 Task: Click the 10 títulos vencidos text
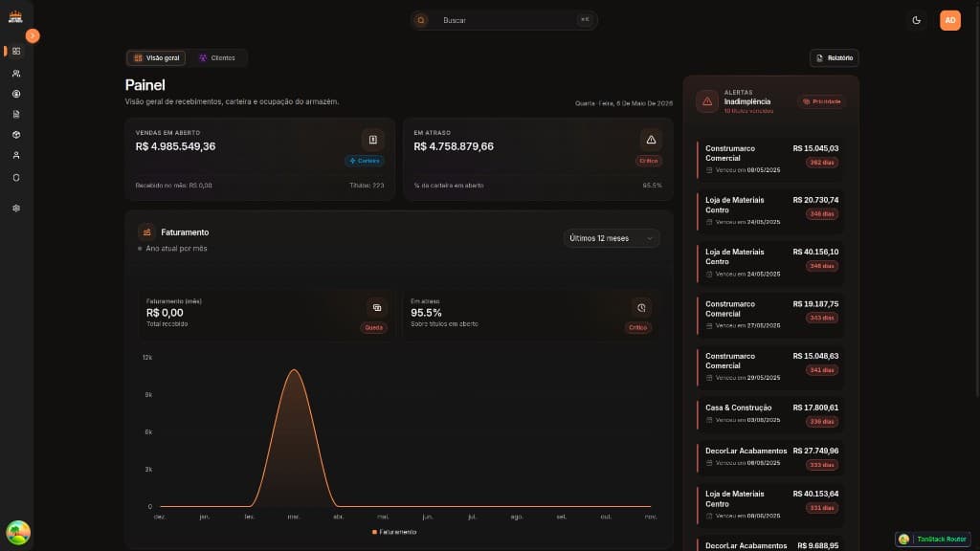[x=748, y=111]
